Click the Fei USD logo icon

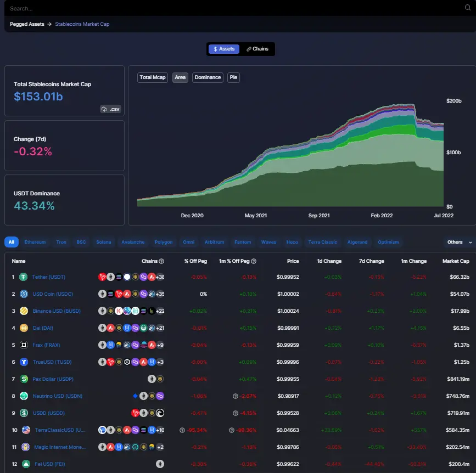point(26,464)
